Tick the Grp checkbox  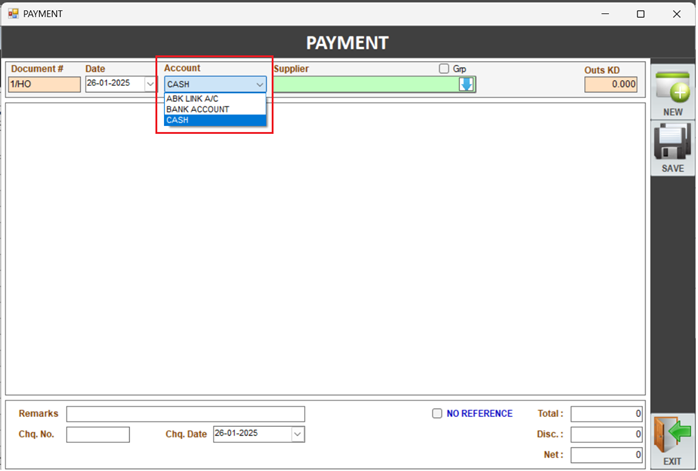pyautogui.click(x=443, y=69)
